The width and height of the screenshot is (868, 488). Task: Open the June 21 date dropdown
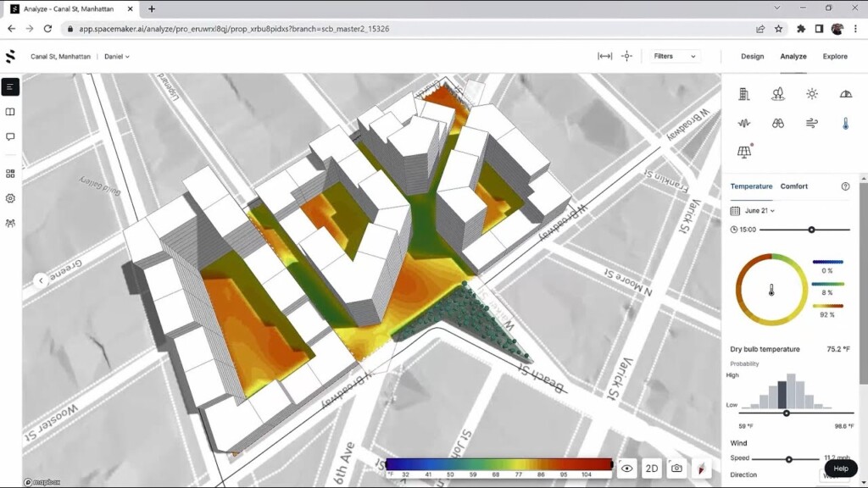coord(759,211)
